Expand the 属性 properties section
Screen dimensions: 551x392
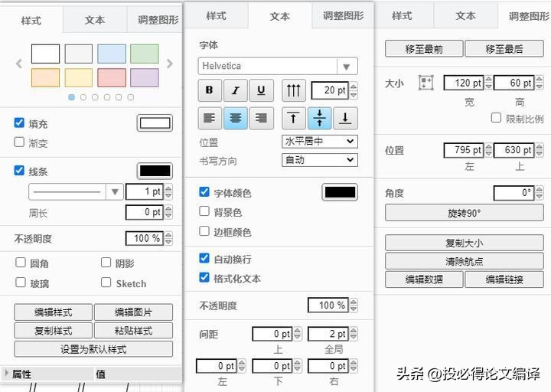pos(6,373)
